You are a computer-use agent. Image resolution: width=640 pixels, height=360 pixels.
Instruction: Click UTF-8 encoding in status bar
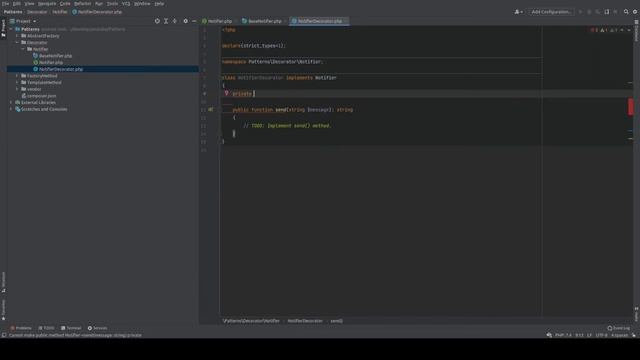[x=601, y=335]
